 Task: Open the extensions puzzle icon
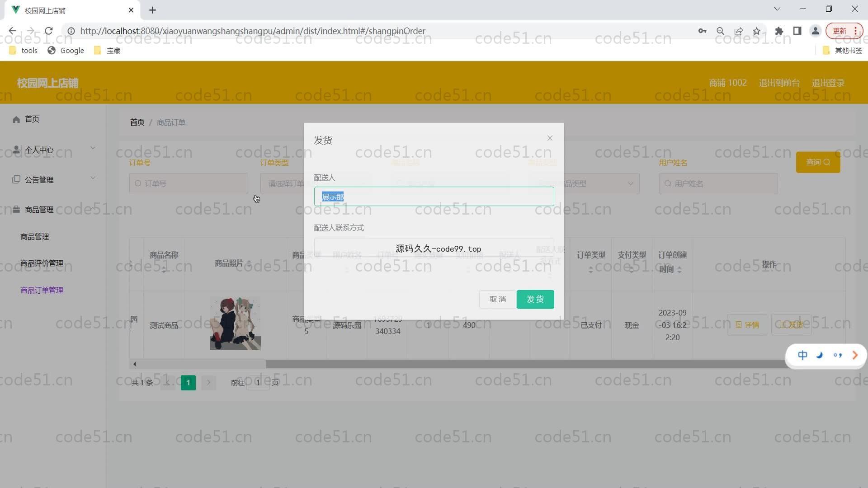779,31
